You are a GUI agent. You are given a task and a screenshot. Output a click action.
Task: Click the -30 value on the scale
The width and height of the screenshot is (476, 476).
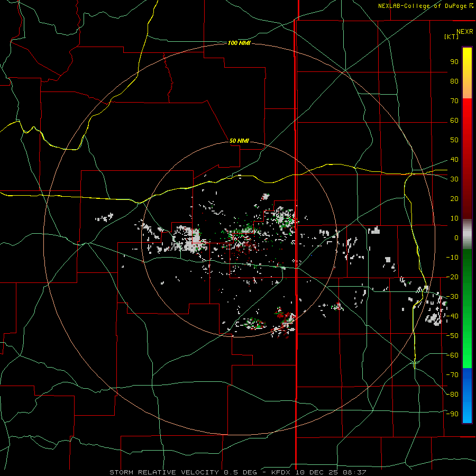(452, 297)
